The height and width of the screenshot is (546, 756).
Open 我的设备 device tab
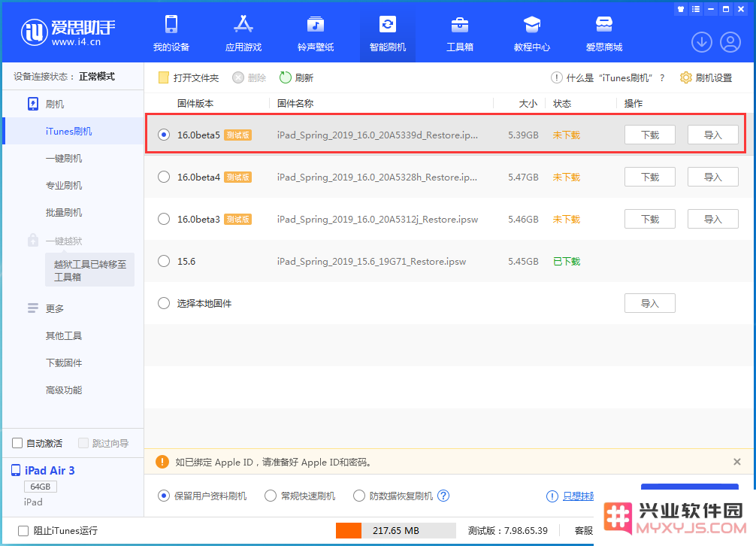171,33
